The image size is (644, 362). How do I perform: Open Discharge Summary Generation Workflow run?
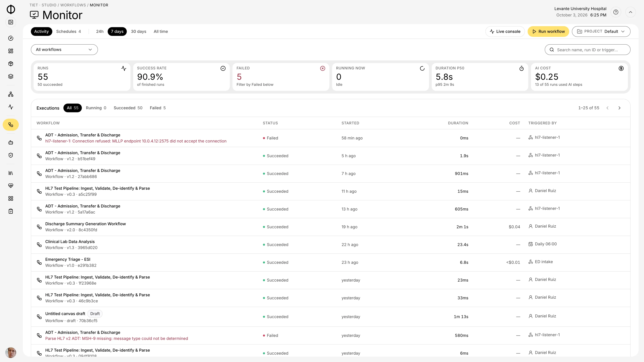[331, 227]
